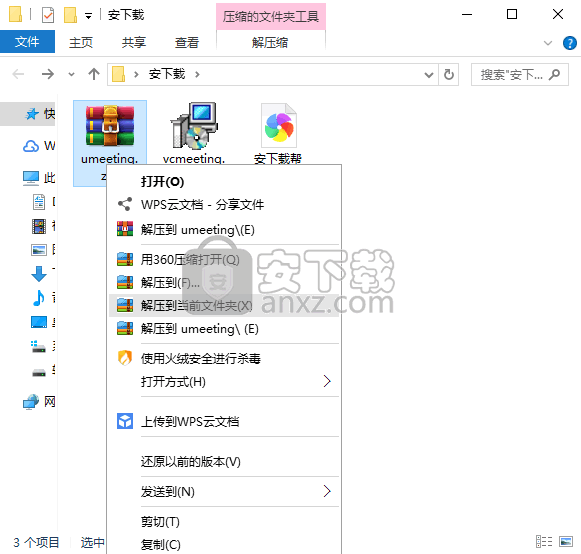Click the WPS cloud share-file icon
The height and width of the screenshot is (554, 581).
[124, 204]
